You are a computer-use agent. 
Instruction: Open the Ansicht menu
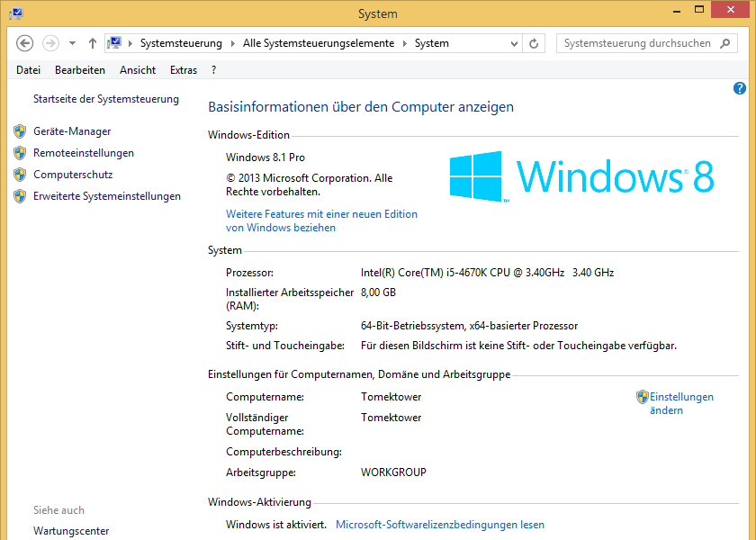coord(138,70)
